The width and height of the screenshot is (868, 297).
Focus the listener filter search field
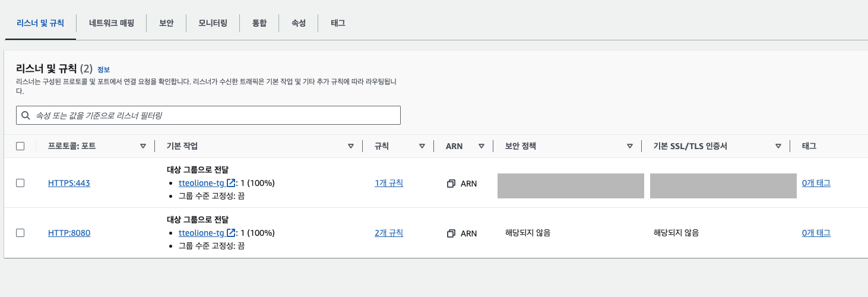click(208, 115)
